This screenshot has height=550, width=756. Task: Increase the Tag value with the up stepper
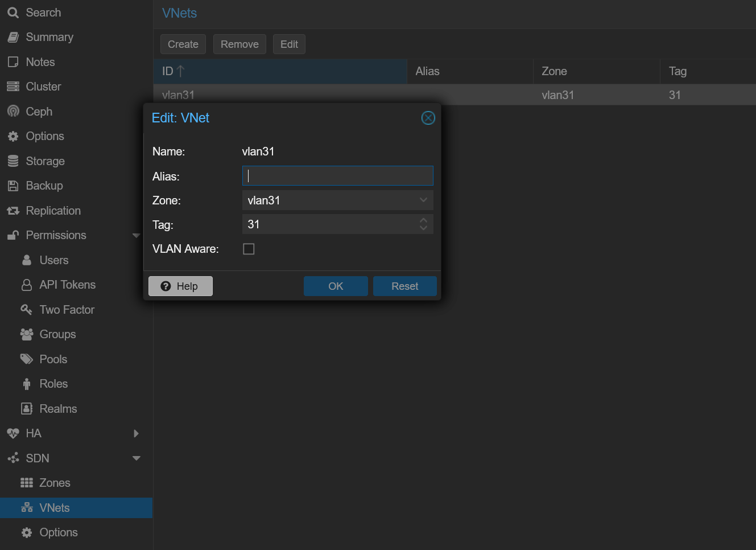pos(423,221)
